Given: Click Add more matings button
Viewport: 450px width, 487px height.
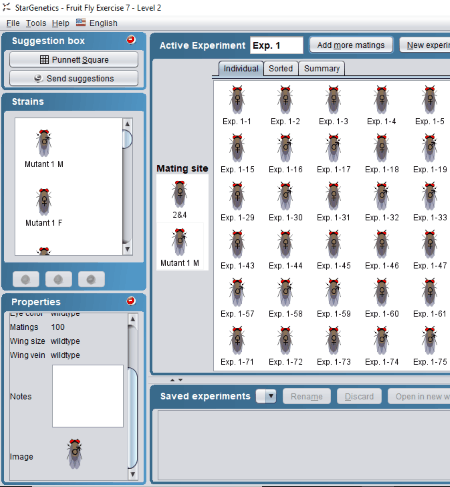Looking at the screenshot, I should pyautogui.click(x=351, y=45).
